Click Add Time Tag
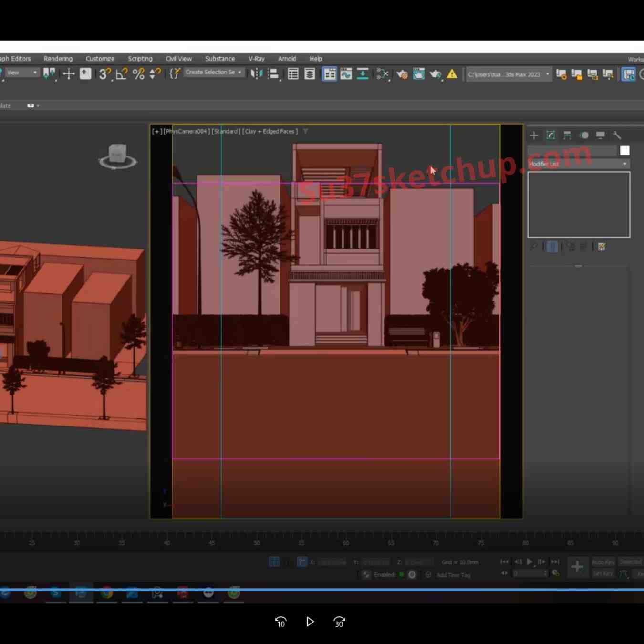The height and width of the screenshot is (644, 644). (453, 575)
